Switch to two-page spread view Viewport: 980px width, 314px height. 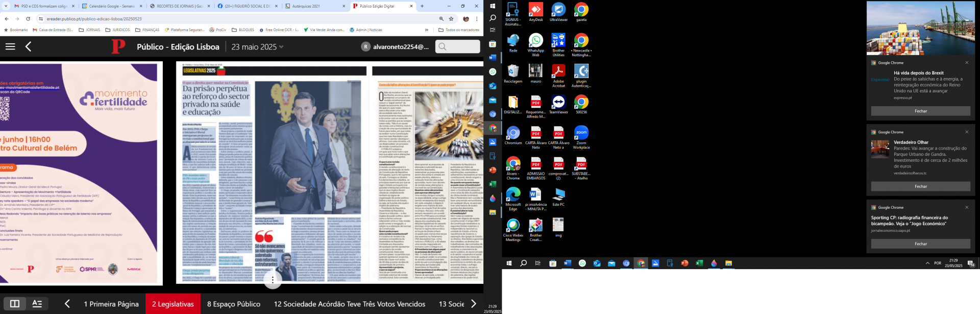15,304
